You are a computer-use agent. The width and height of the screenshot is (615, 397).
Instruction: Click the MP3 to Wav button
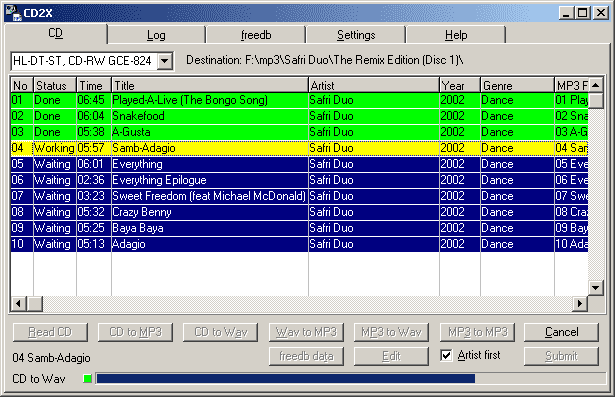click(391, 332)
